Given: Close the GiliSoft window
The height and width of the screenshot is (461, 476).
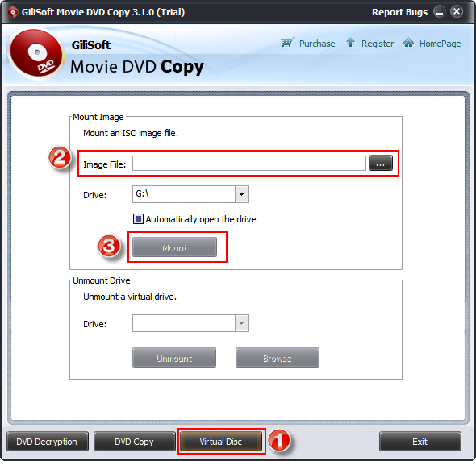Looking at the screenshot, I should (457, 12).
